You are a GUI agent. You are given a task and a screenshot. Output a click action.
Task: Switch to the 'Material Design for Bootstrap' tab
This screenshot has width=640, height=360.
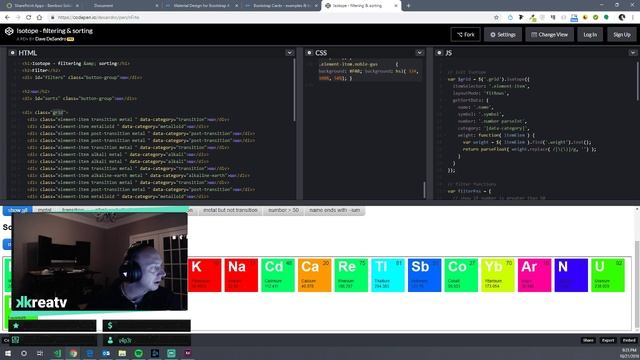tap(201, 6)
